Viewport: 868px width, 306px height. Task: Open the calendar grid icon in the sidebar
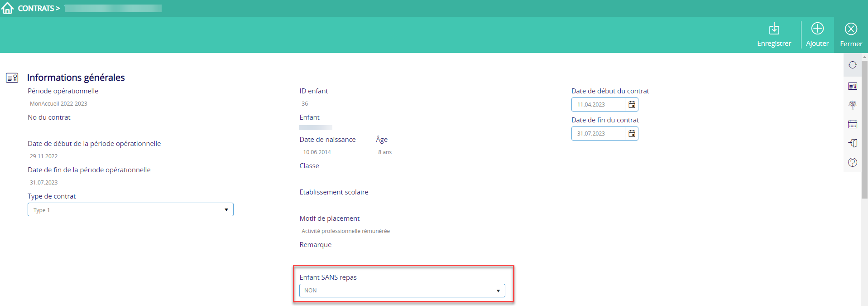click(852, 124)
